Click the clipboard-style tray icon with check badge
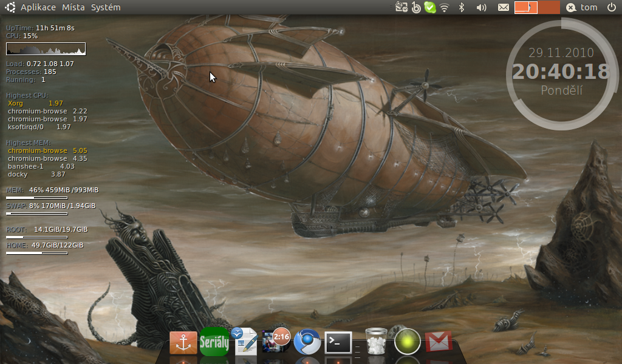This screenshot has height=364, width=622. click(402, 7)
